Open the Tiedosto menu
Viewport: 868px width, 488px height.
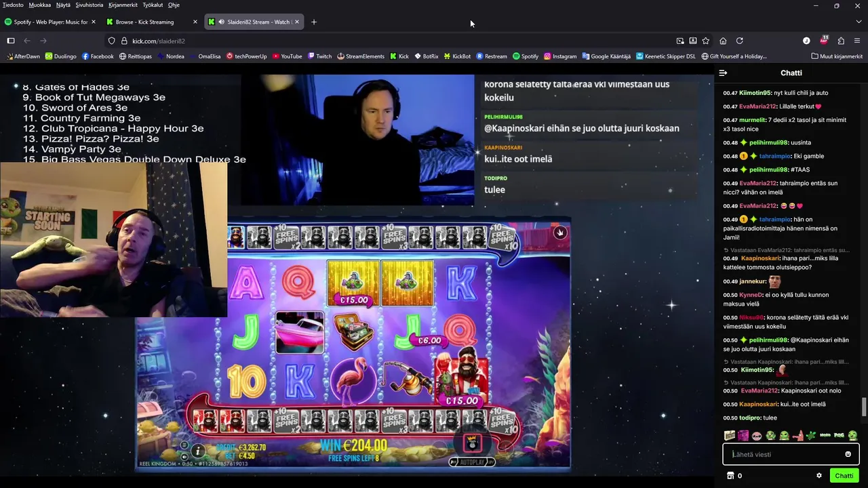coord(13,5)
